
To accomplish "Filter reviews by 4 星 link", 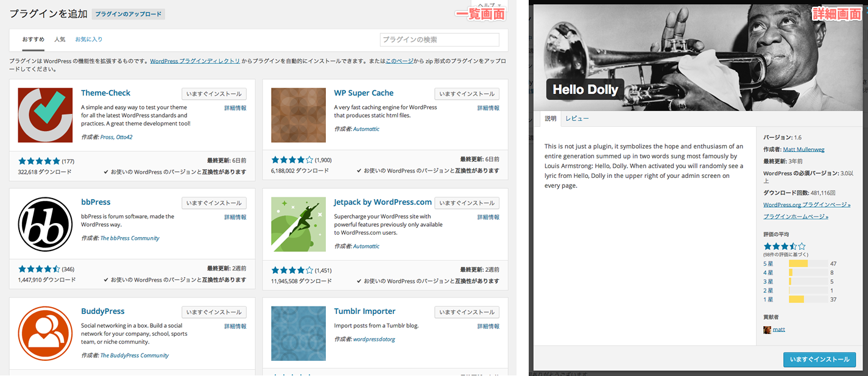I will click(768, 272).
